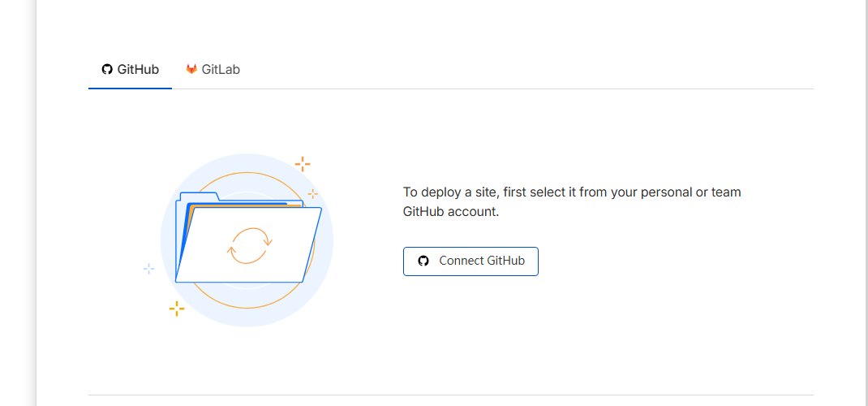
Task: Switch to the GitLab tab
Action: (x=213, y=70)
